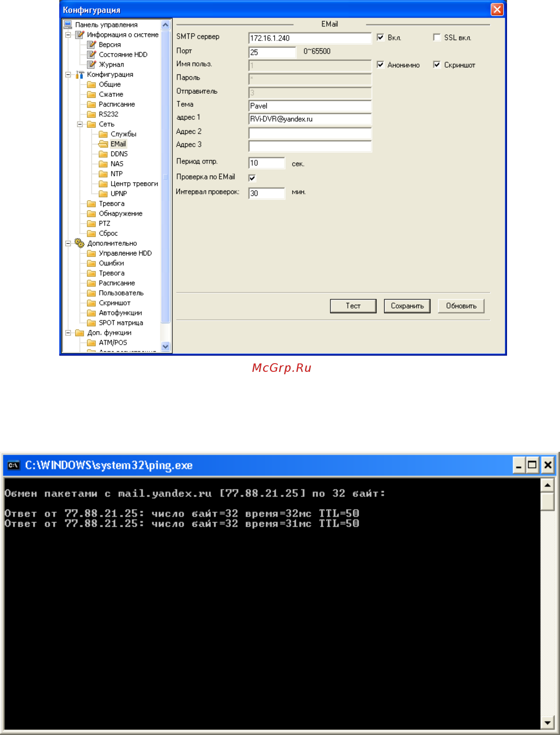The height and width of the screenshot is (735, 560).
Task: Close the Конфигурация window
Action: 497,9
